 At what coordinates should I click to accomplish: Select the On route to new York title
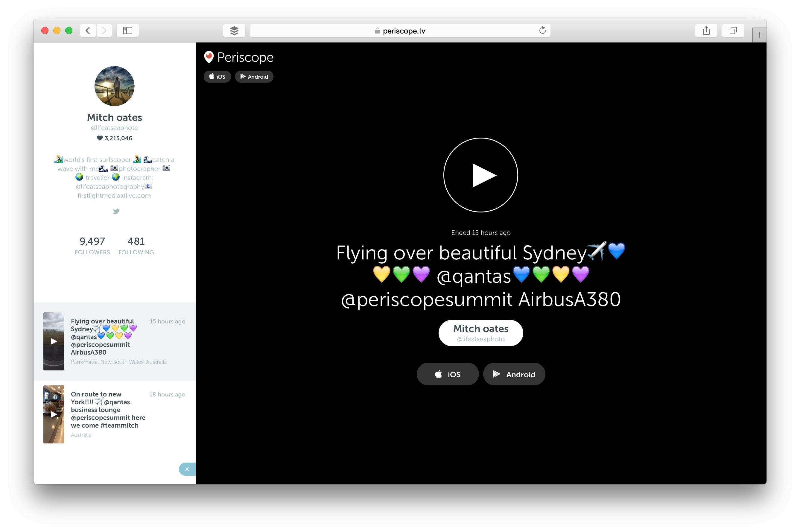click(x=108, y=410)
